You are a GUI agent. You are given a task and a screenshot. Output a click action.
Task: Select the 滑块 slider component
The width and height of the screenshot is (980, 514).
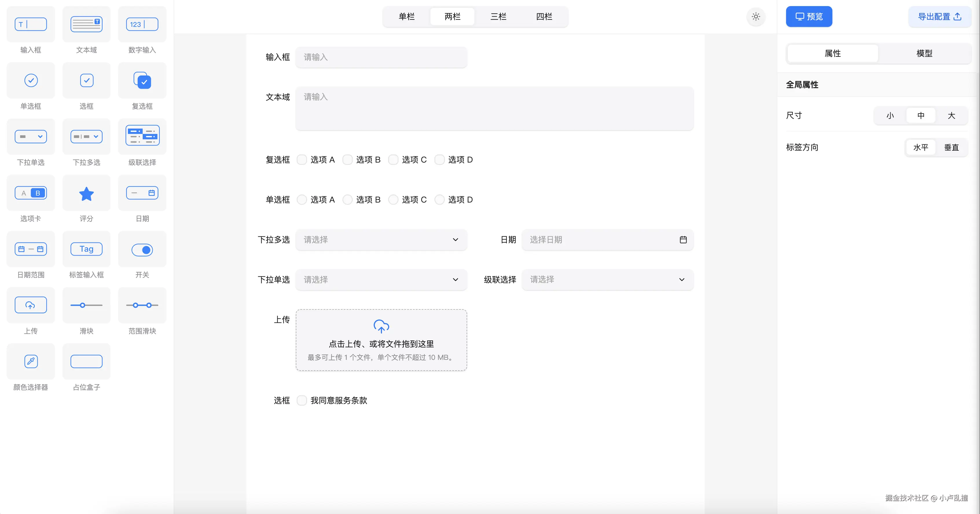86,305
